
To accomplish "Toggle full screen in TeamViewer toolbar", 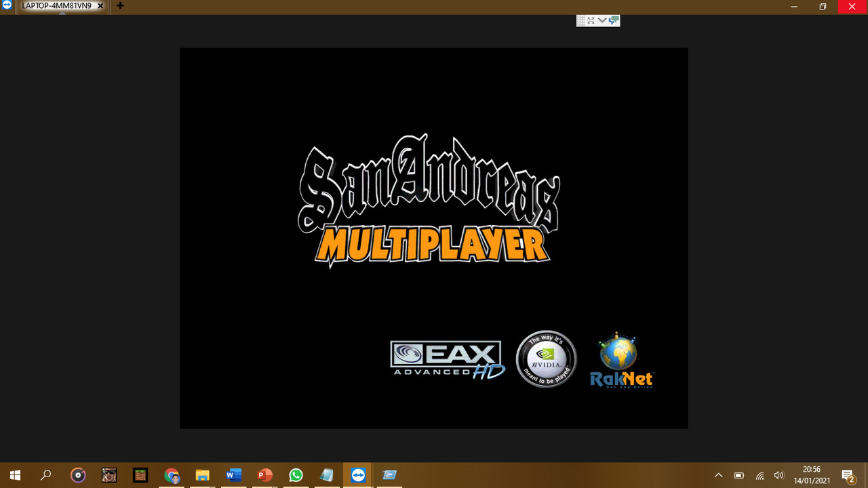I will 591,21.
